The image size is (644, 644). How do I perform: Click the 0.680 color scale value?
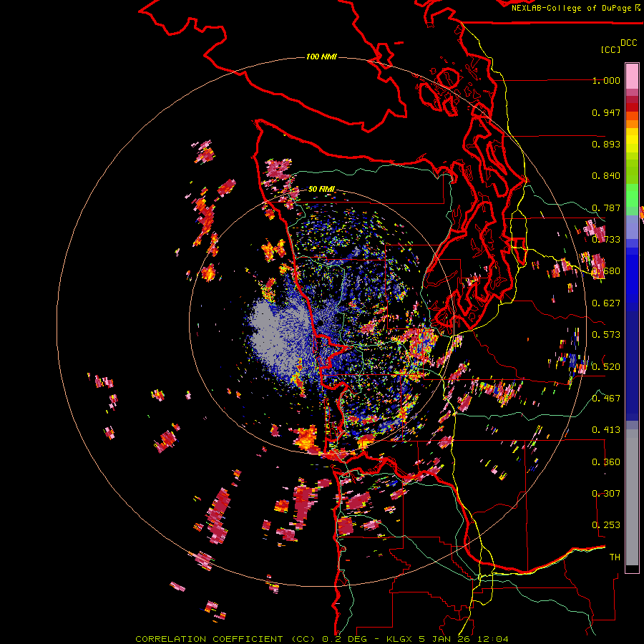pos(606,271)
